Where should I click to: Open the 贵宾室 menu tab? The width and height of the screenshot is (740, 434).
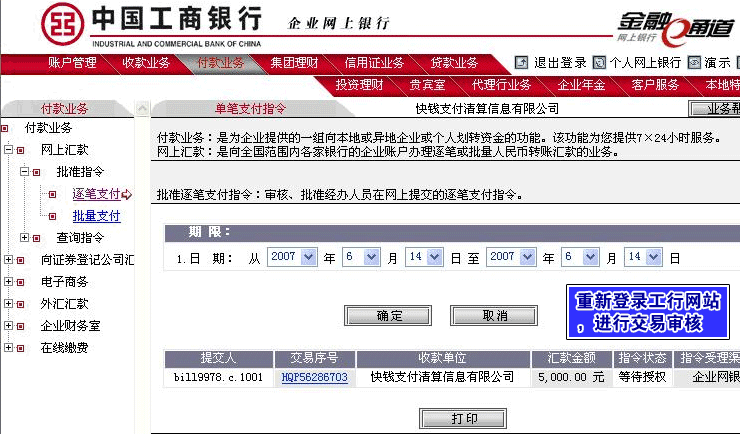point(428,85)
